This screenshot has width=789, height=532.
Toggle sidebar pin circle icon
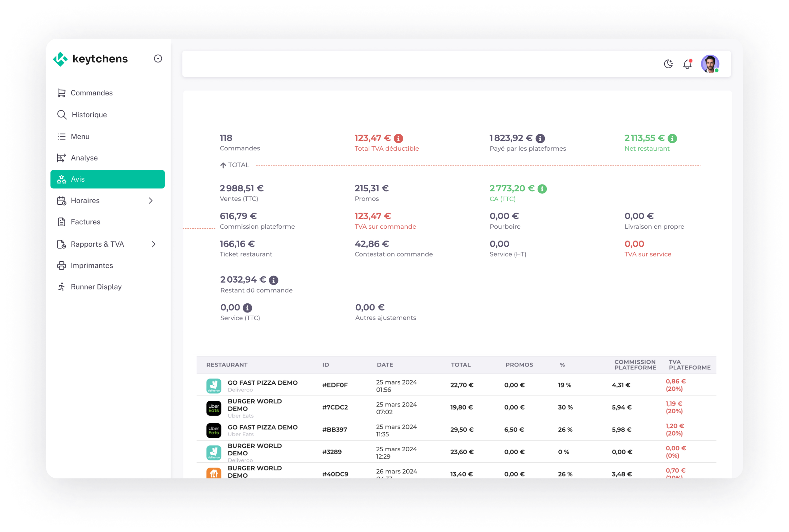tap(158, 59)
